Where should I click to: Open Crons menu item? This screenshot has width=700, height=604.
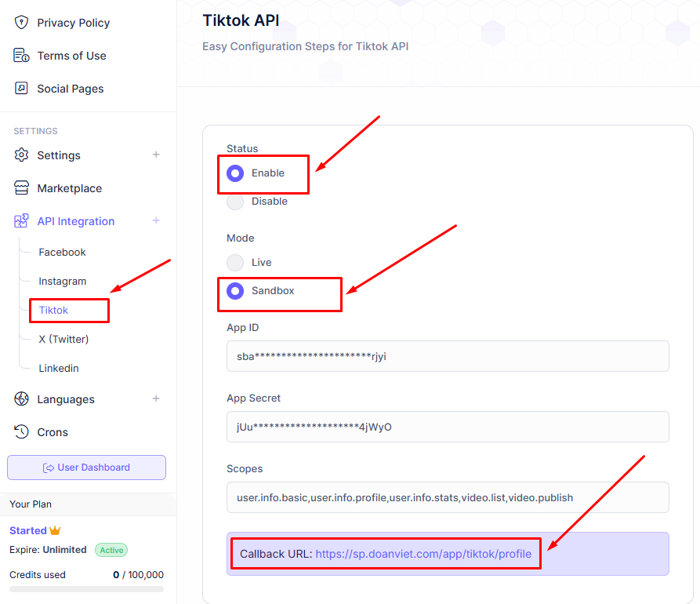click(x=53, y=432)
